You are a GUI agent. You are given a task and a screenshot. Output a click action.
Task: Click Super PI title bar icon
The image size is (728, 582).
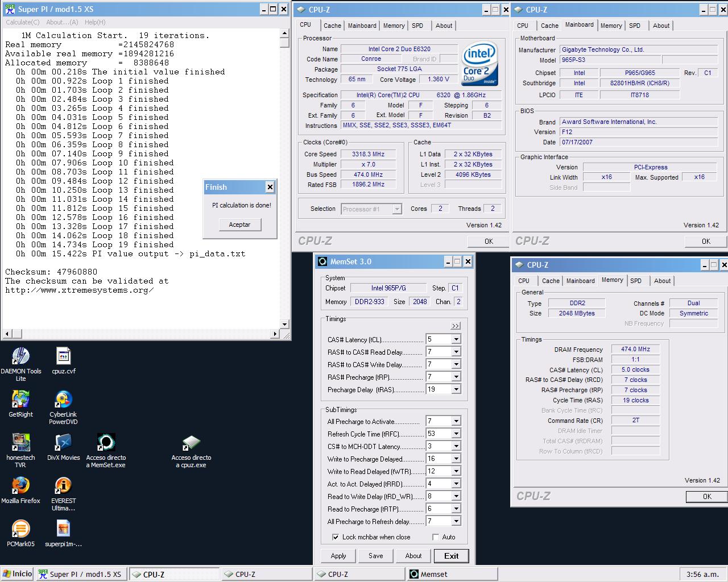click(x=10, y=9)
